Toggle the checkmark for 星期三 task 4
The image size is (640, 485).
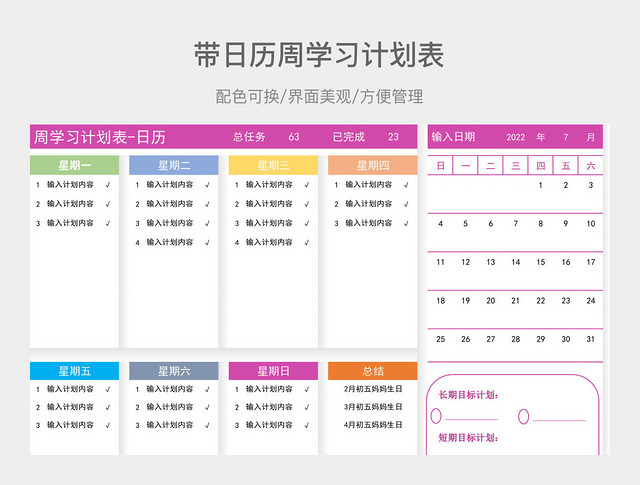click(307, 242)
